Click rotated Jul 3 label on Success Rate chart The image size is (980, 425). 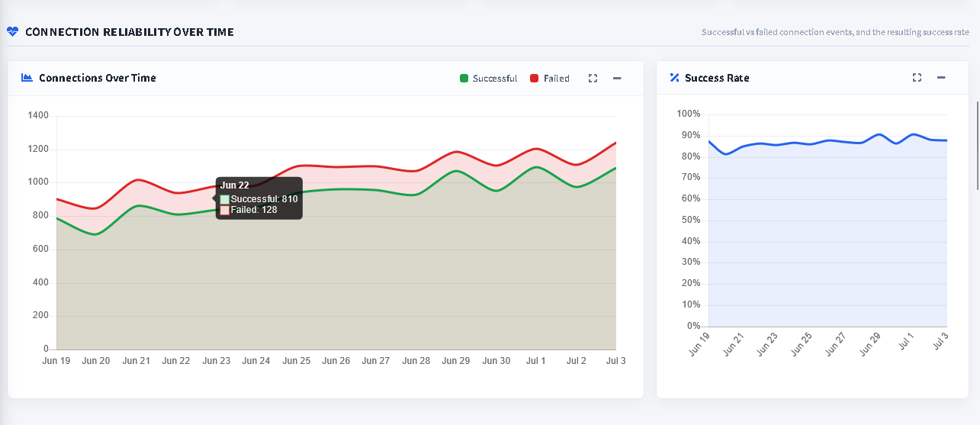point(940,343)
